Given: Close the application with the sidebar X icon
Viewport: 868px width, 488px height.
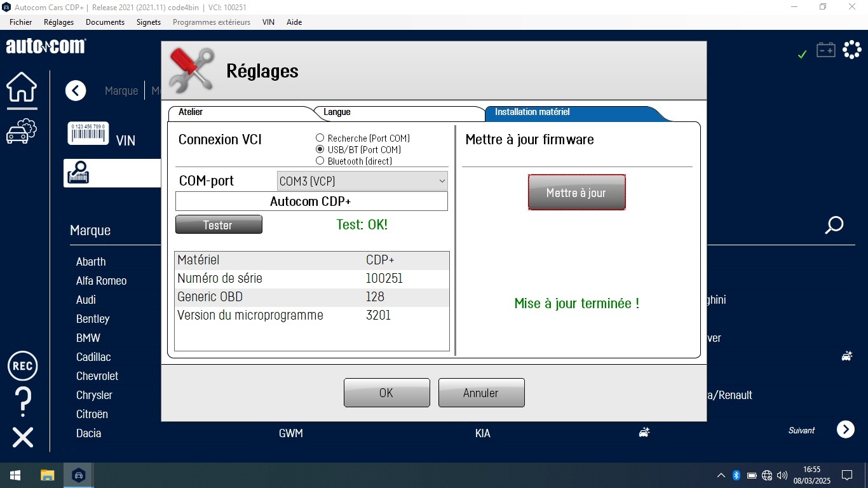Looking at the screenshot, I should (x=23, y=437).
